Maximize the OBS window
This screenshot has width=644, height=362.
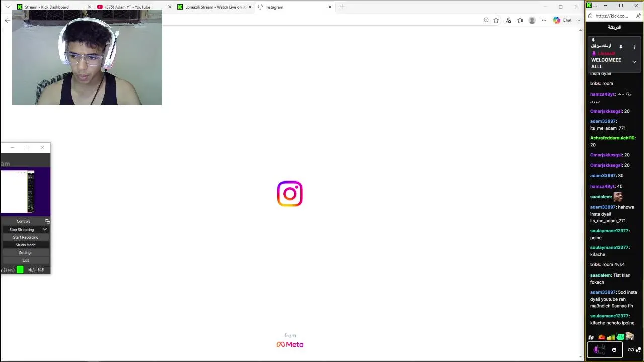pos(27,147)
